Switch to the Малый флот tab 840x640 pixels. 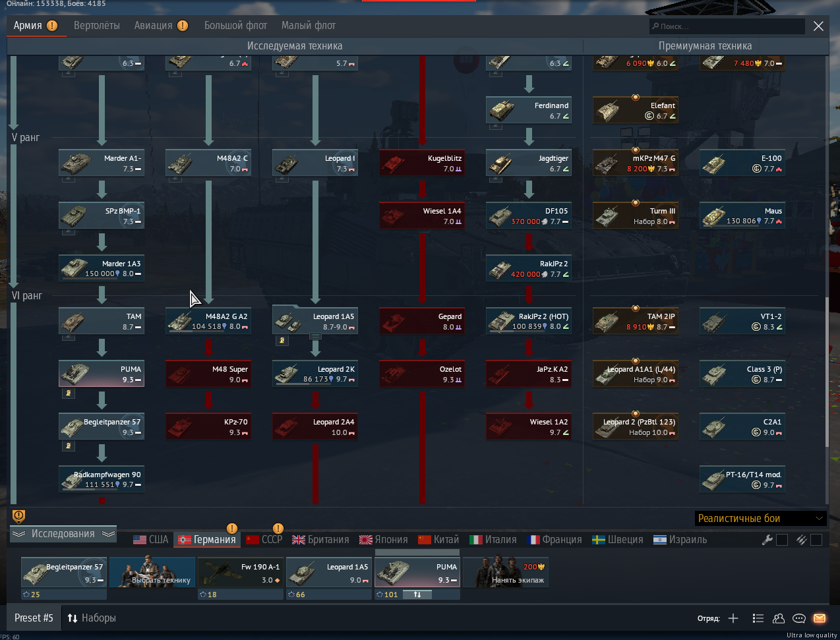click(309, 26)
